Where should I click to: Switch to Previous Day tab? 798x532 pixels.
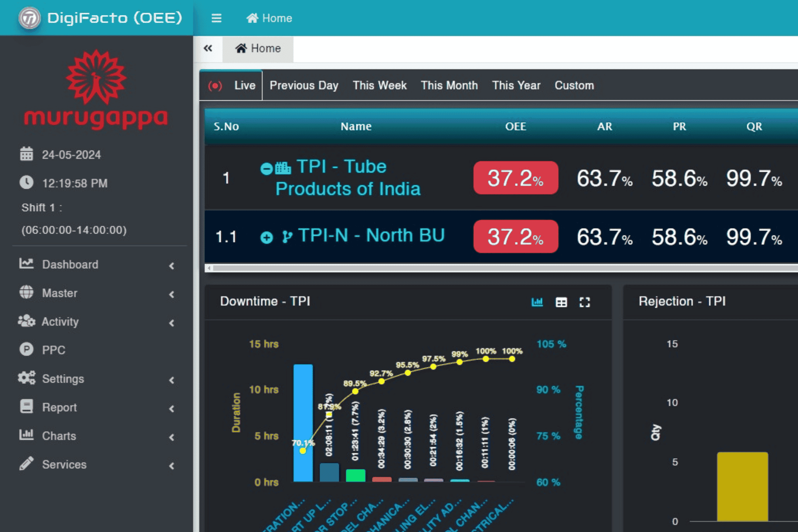[304, 85]
